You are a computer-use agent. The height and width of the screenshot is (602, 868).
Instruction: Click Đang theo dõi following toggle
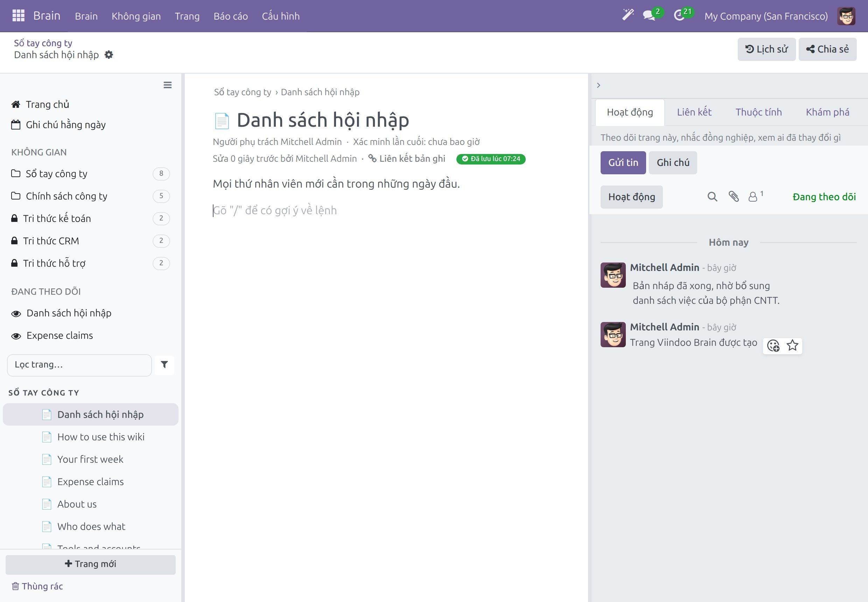[x=824, y=197]
